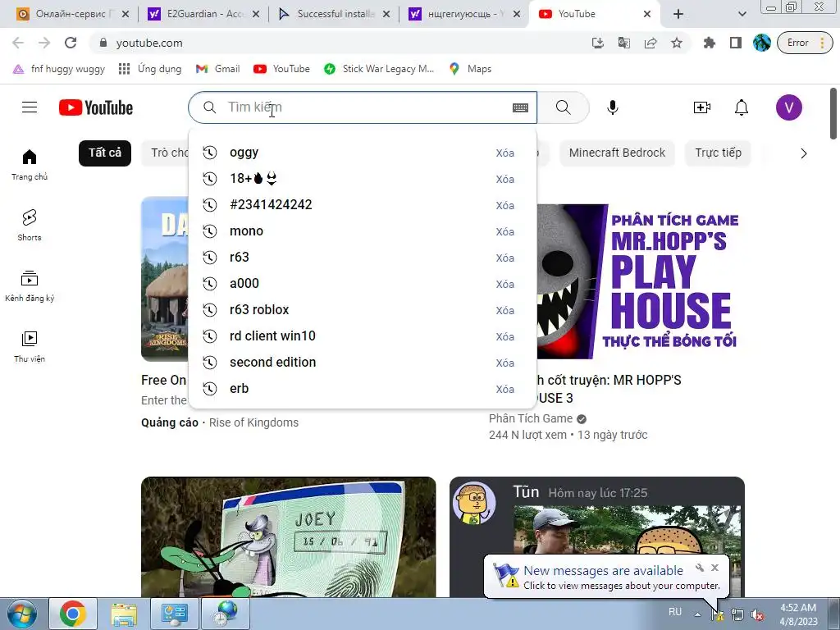Click the Tìm kiếm search field
The height and width of the screenshot is (630, 840).
(363, 107)
